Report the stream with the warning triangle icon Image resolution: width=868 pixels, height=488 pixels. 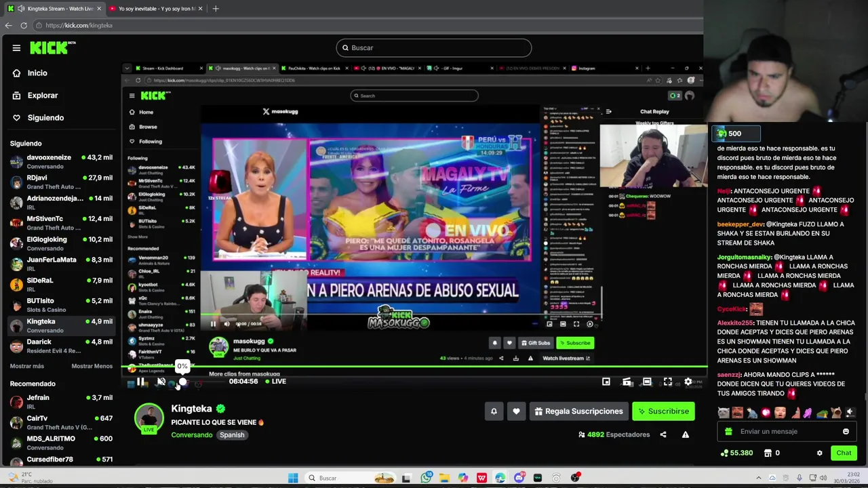686,434
